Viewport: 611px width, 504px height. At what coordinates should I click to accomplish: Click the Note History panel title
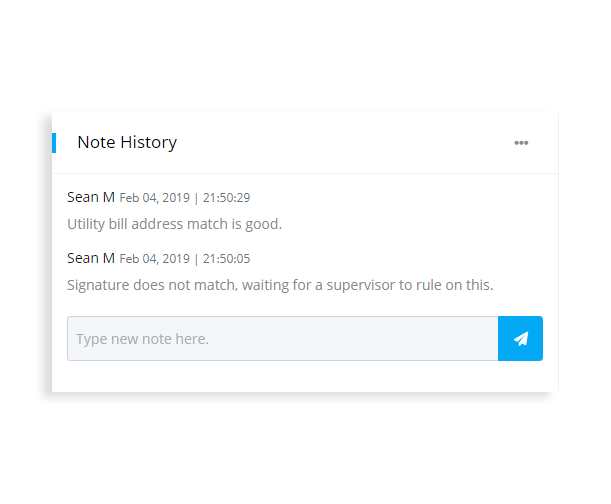point(127,142)
